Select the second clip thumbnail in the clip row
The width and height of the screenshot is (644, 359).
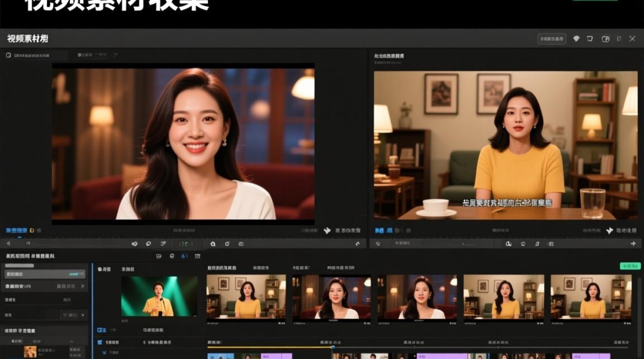click(x=331, y=297)
